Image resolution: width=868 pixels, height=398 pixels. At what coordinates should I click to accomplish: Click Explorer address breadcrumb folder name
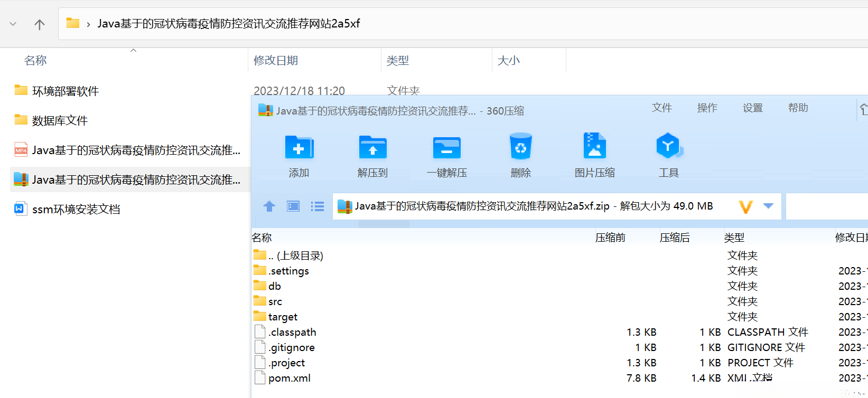tap(229, 23)
